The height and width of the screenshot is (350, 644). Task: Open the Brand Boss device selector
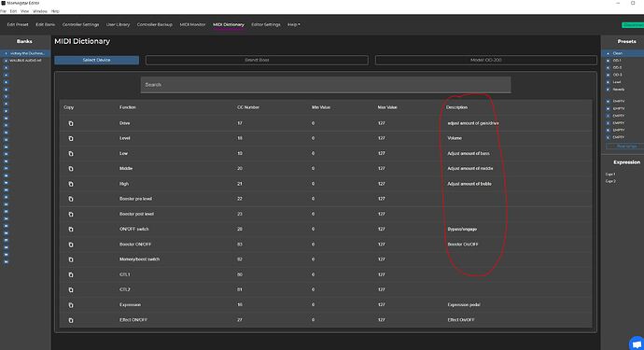click(x=257, y=60)
